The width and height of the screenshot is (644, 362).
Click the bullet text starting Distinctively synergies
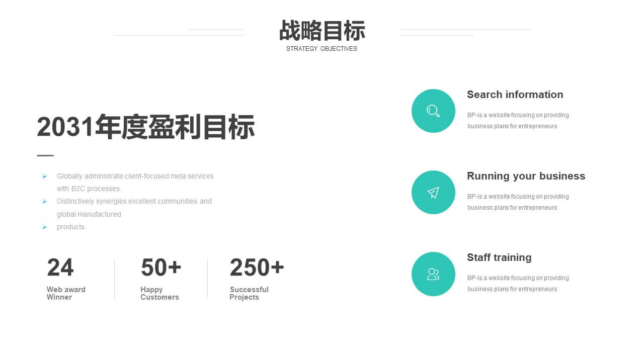tap(134, 208)
